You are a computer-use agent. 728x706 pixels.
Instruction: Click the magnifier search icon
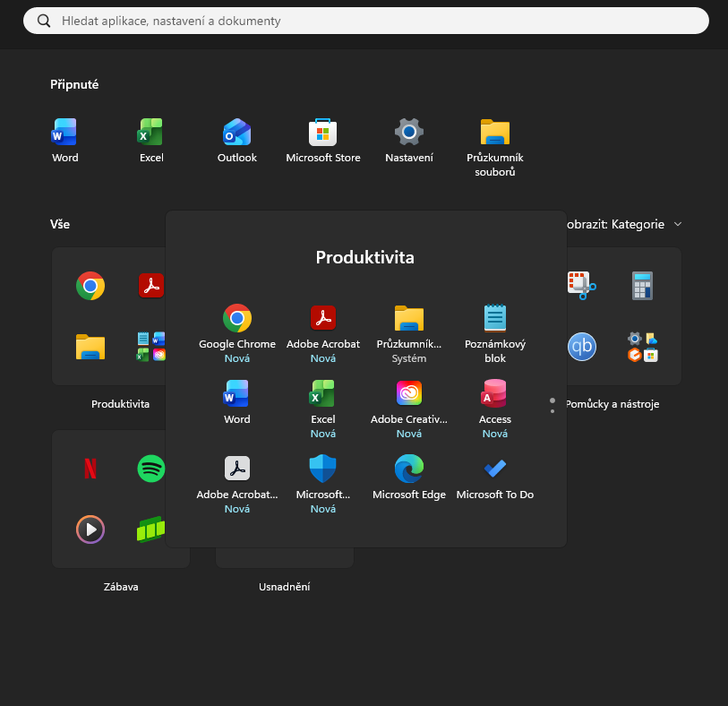[x=44, y=21]
